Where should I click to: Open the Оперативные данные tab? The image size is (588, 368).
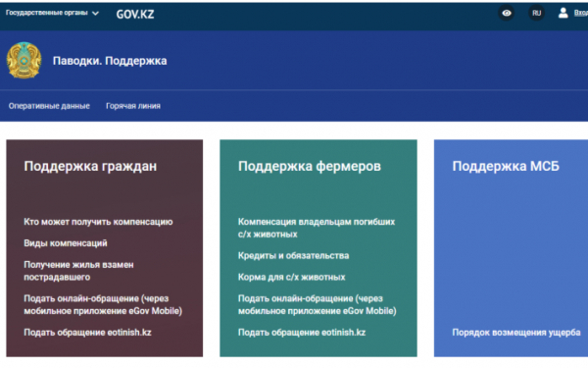coord(49,106)
